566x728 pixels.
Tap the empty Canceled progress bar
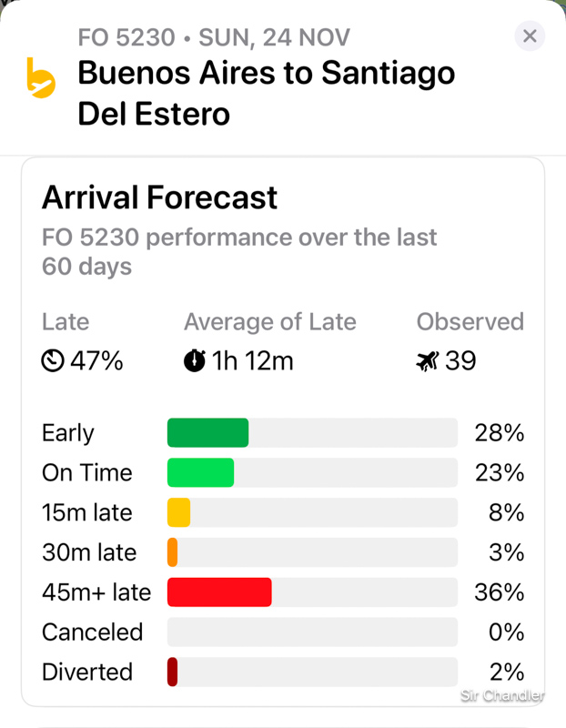coord(312,632)
